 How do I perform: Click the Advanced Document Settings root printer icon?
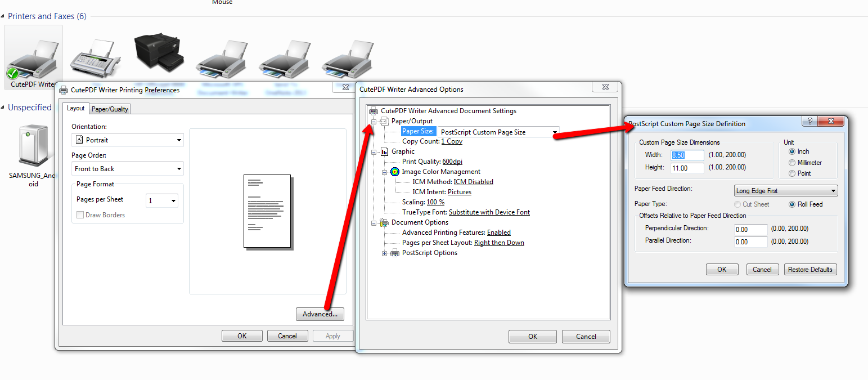[x=374, y=111]
